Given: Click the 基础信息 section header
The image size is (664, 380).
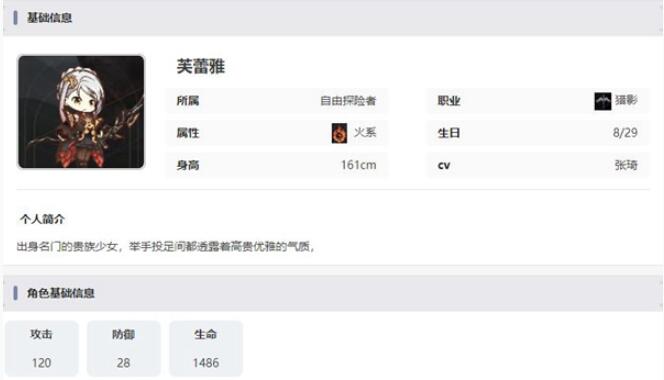Looking at the screenshot, I should [x=49, y=18].
